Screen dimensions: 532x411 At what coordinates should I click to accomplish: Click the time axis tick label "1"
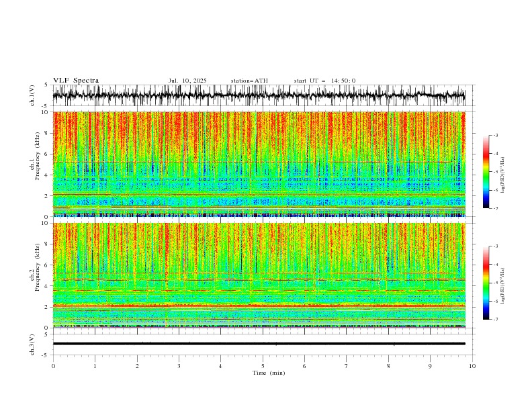95,366
